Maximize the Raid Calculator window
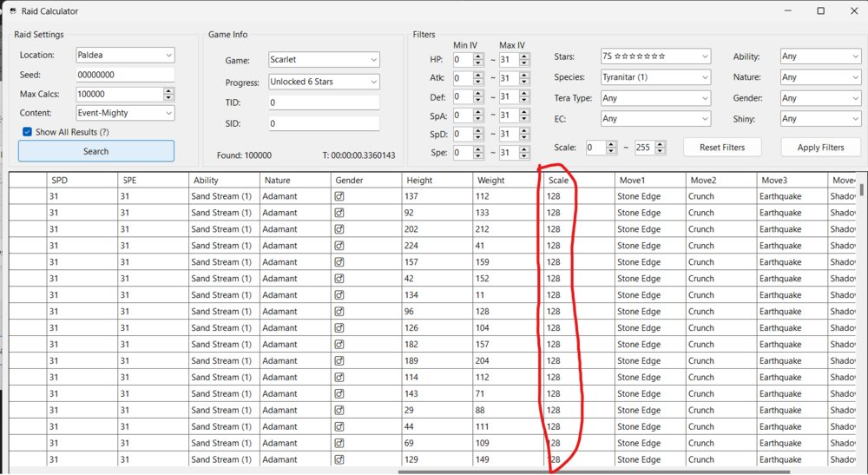Screen dimensions: 868x475 click(820, 11)
